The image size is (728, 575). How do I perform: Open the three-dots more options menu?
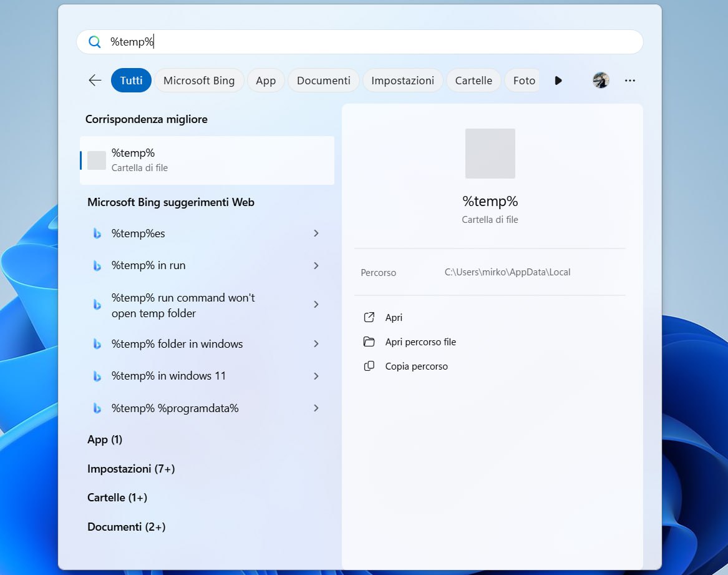(x=630, y=81)
